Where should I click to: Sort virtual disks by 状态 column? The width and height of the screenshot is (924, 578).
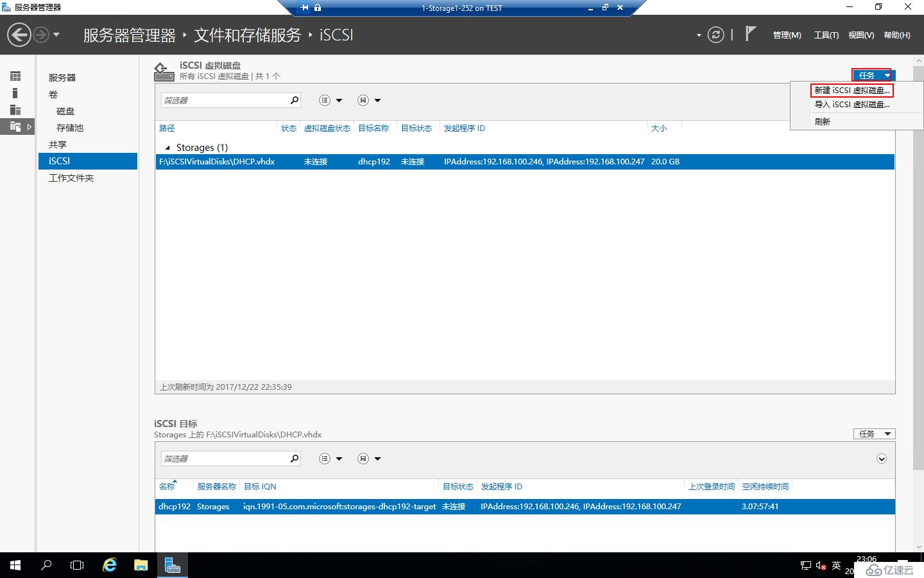click(x=289, y=128)
